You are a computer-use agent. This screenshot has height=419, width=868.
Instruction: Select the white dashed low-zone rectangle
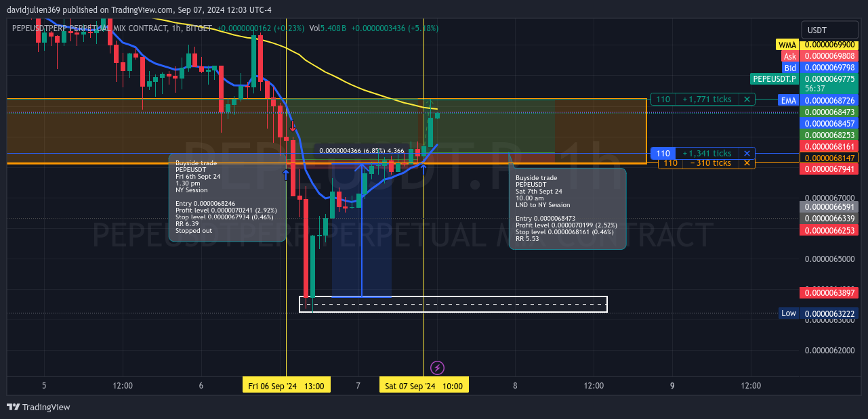coord(453,305)
